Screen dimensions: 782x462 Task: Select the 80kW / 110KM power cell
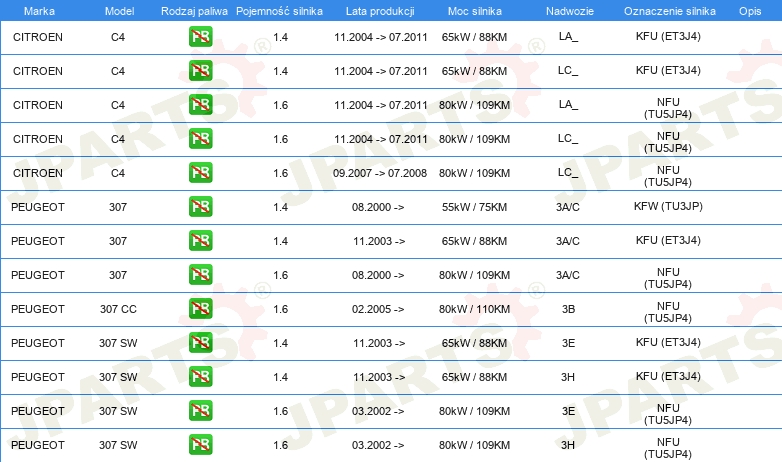pyautogui.click(x=474, y=309)
